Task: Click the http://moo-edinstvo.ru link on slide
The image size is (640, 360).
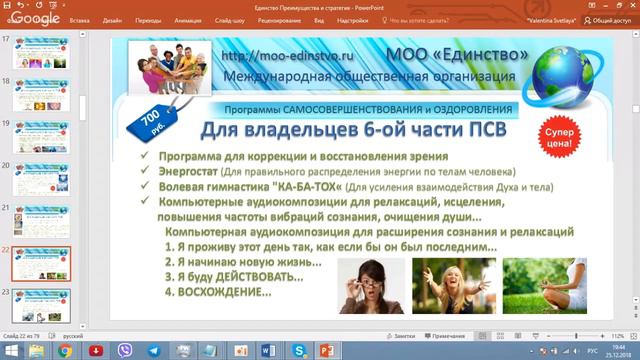Action: (x=287, y=56)
